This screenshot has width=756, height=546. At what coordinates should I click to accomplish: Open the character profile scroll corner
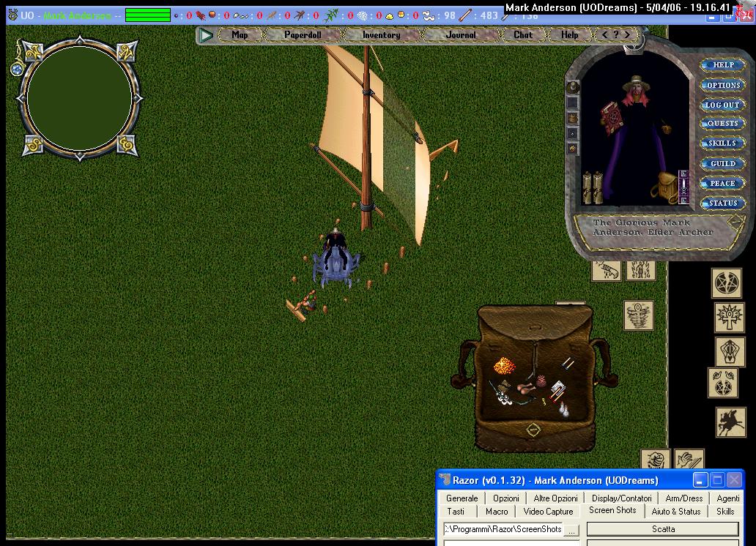pos(735,221)
